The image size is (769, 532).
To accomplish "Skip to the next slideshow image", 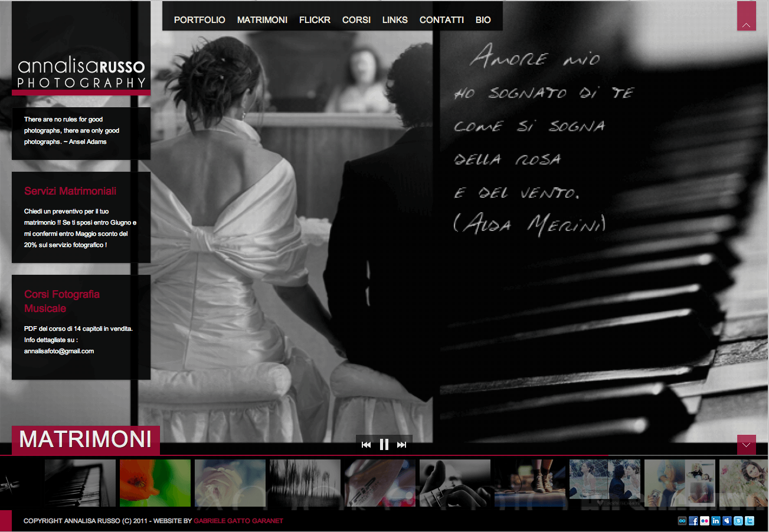I will click(x=402, y=445).
